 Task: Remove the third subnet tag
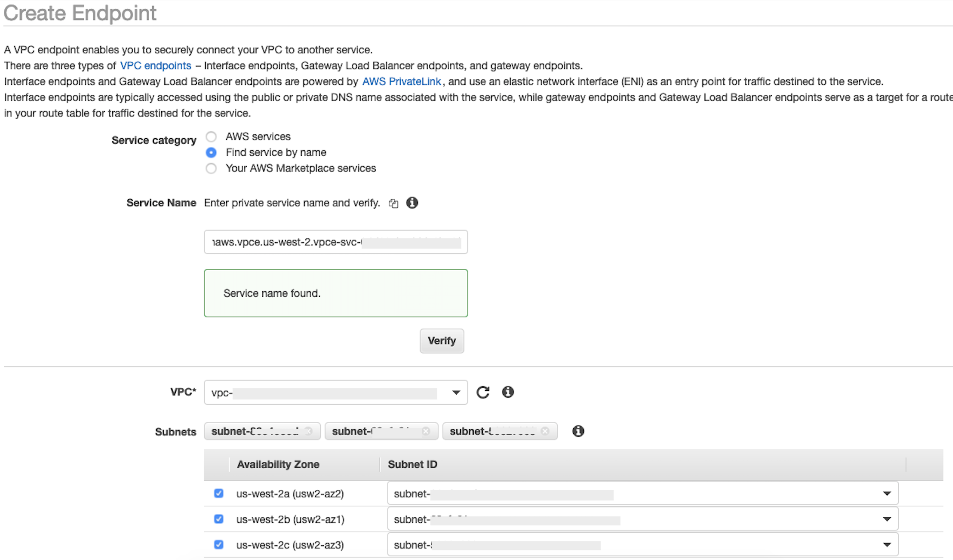545,431
